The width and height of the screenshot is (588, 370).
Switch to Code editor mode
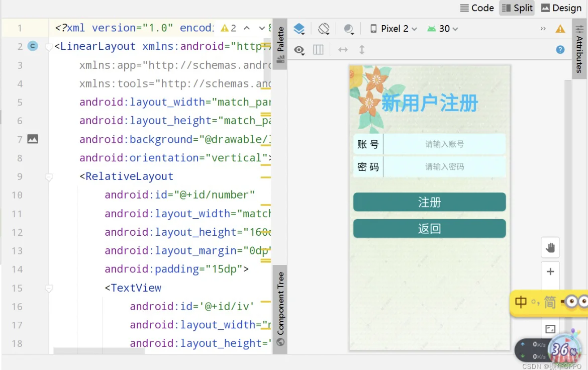[476, 8]
